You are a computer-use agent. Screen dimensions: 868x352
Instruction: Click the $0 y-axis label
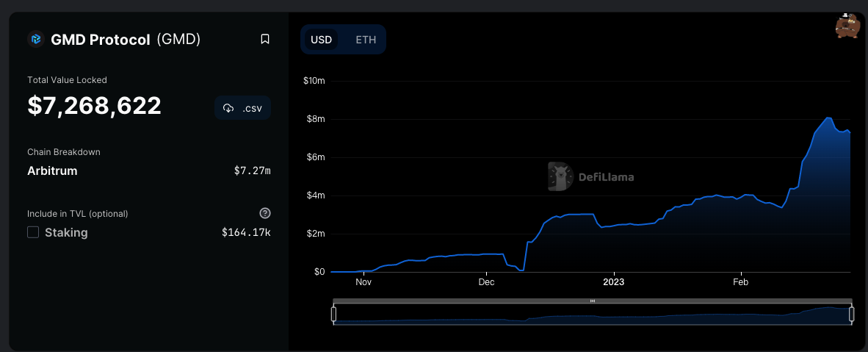(x=318, y=272)
